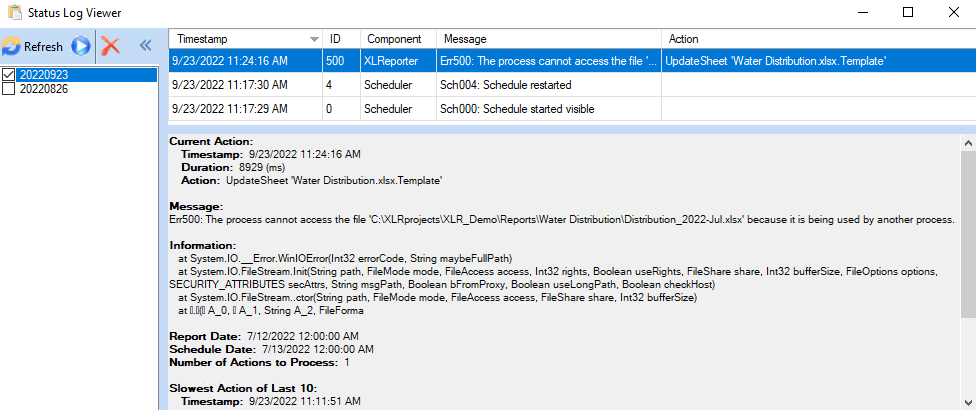Click the Information heading

[202, 245]
